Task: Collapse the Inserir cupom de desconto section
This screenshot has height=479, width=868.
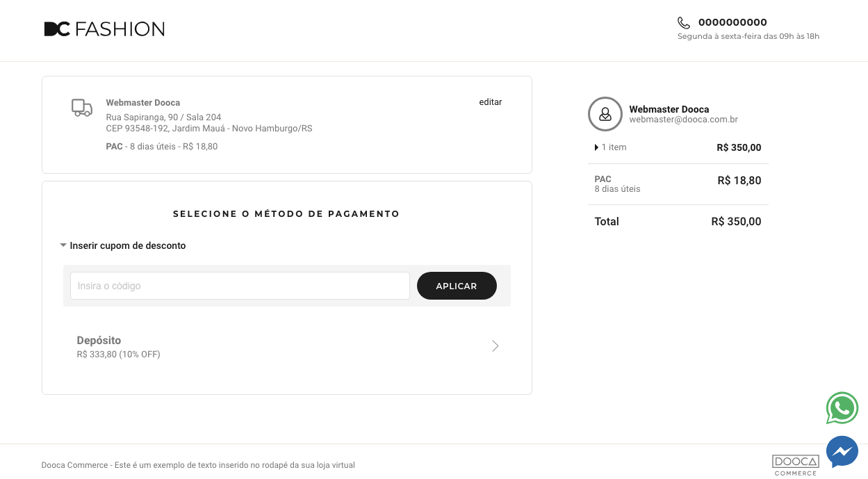Action: pos(123,245)
